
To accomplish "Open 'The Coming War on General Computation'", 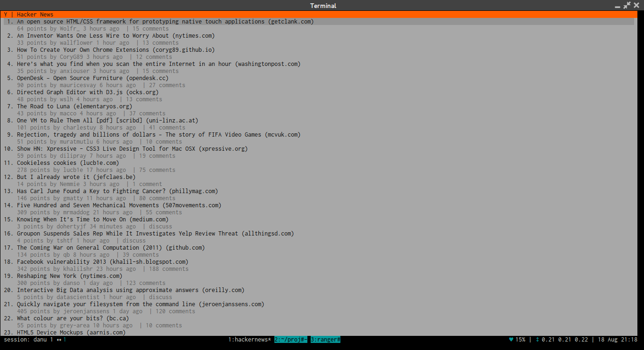I will [x=111, y=248].
